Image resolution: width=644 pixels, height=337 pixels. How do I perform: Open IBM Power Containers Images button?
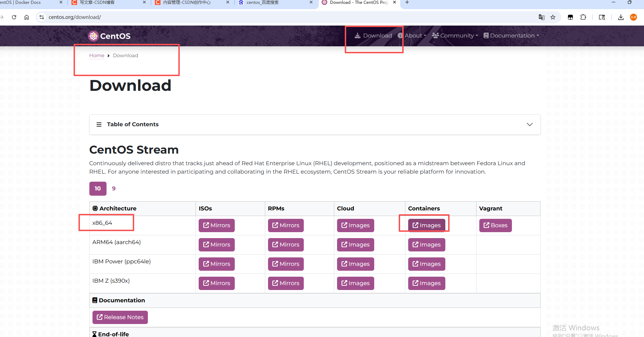point(427,264)
